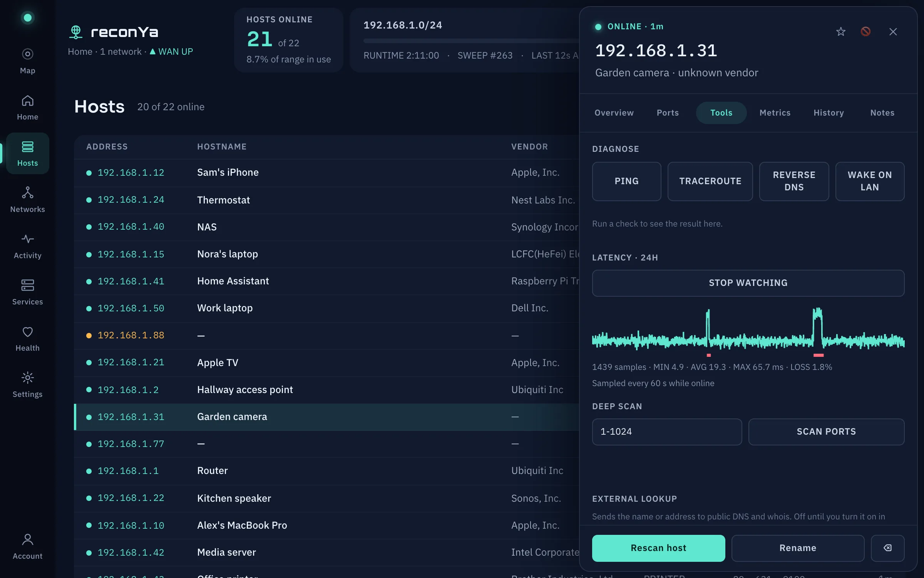924x578 pixels.
Task: Select the orange 192.168.1.88 address
Action: 131,335
